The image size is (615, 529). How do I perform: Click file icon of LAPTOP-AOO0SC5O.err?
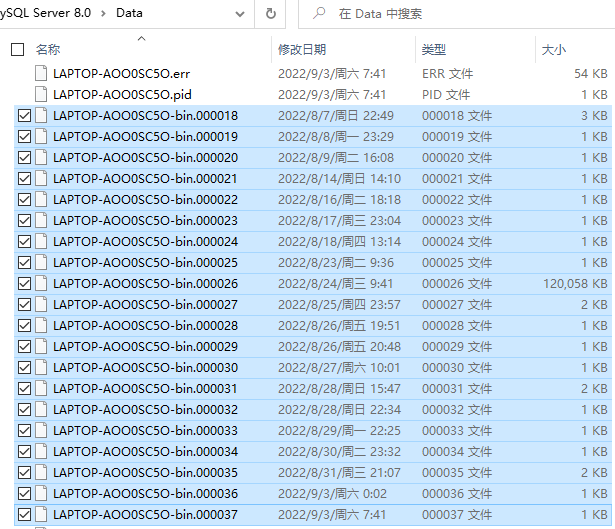click(41, 73)
